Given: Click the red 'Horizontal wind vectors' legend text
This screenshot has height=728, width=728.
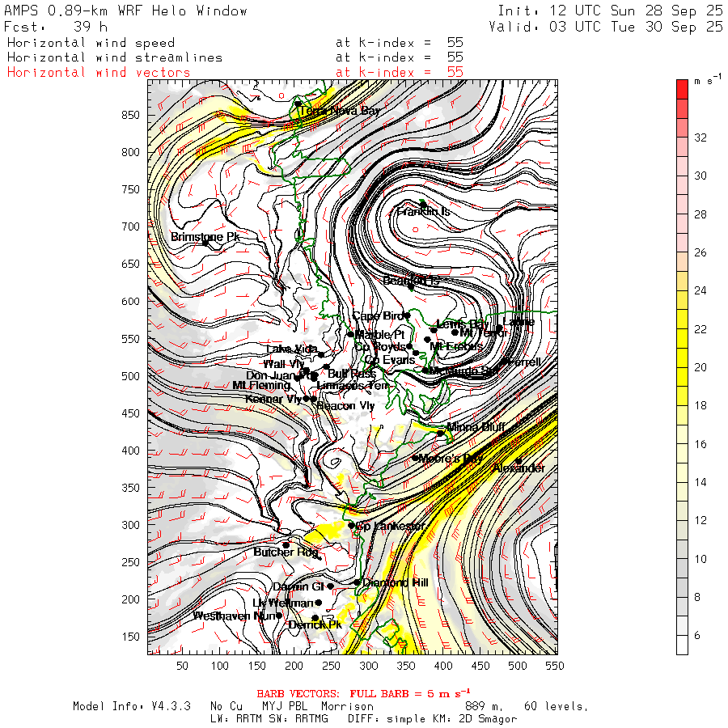Looking at the screenshot, I should click(99, 73).
